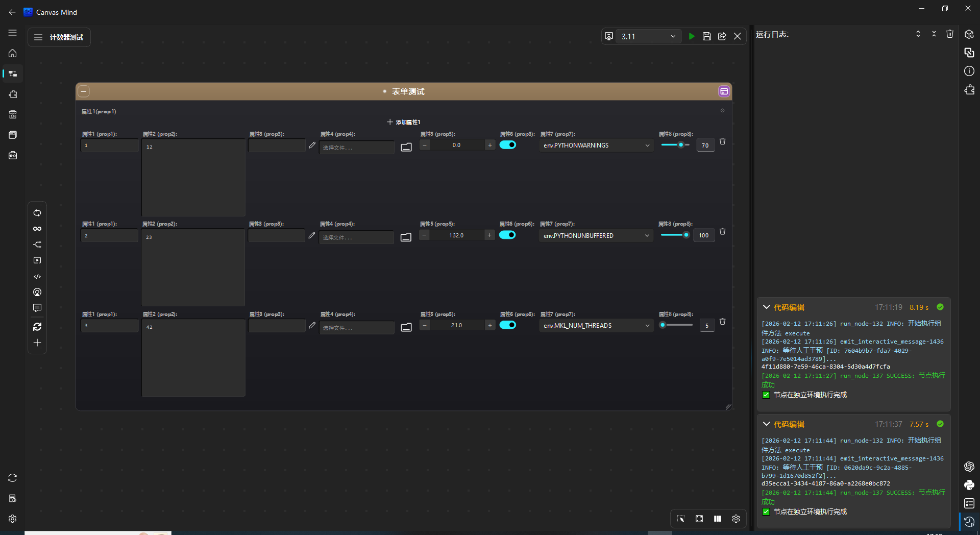Close the canvas with toolbar X icon
The width and height of the screenshot is (980, 535).
click(737, 36)
